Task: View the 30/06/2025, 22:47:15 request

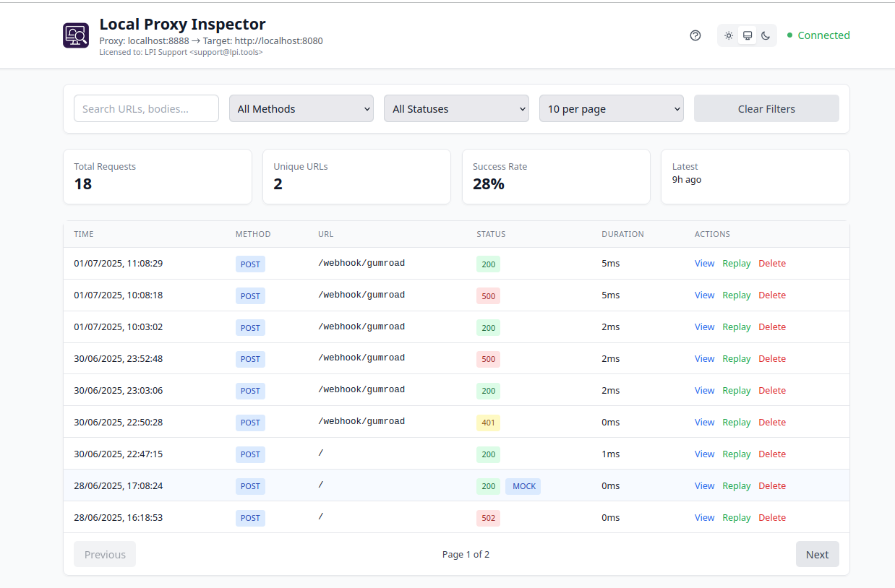Action: tap(704, 454)
